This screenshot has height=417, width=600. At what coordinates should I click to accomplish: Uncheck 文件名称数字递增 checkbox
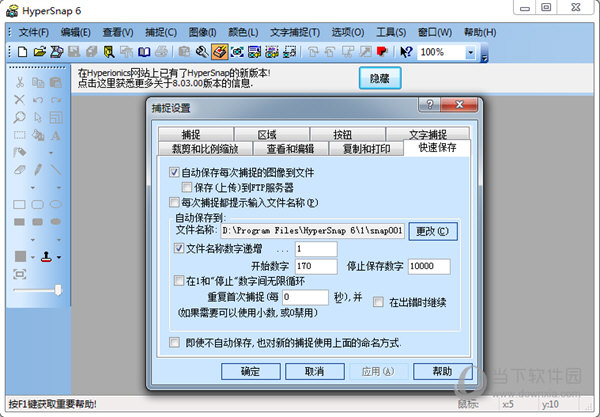179,248
